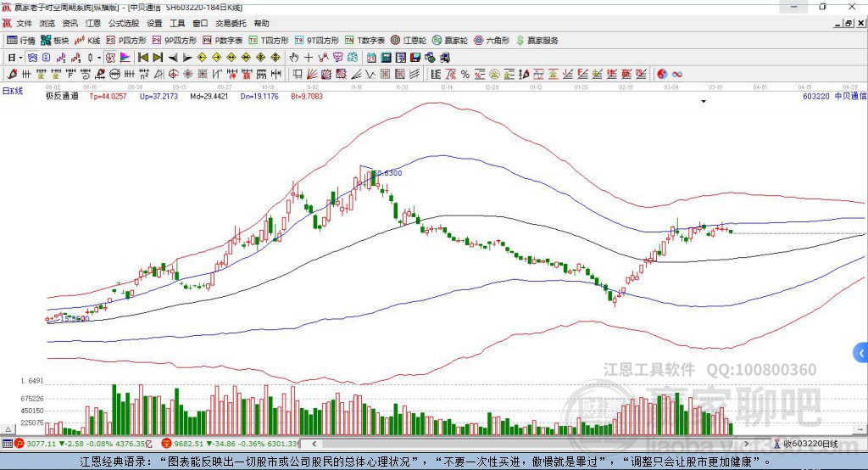
Task: Click the 603220 中贝通信 stock label
Action: 834,96
